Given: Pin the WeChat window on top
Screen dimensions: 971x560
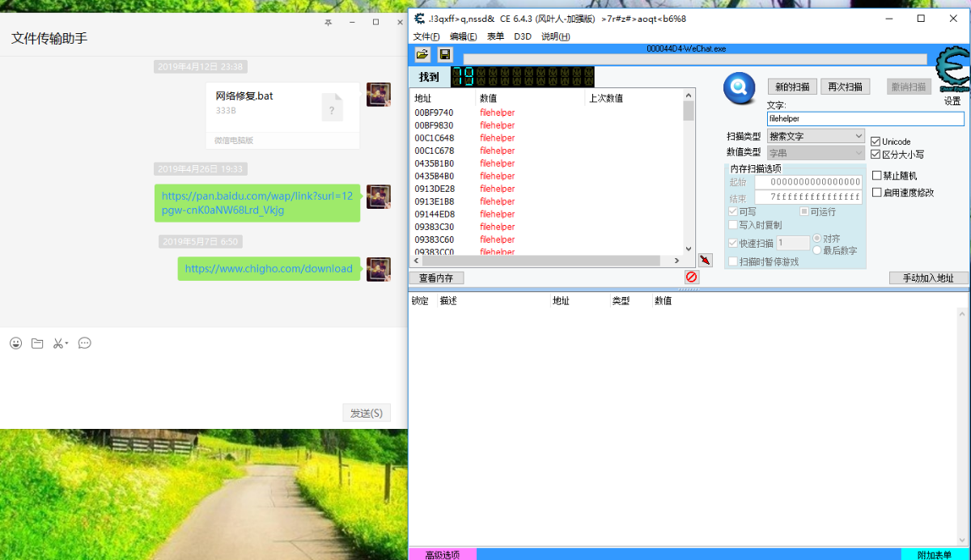Looking at the screenshot, I should tap(328, 23).
